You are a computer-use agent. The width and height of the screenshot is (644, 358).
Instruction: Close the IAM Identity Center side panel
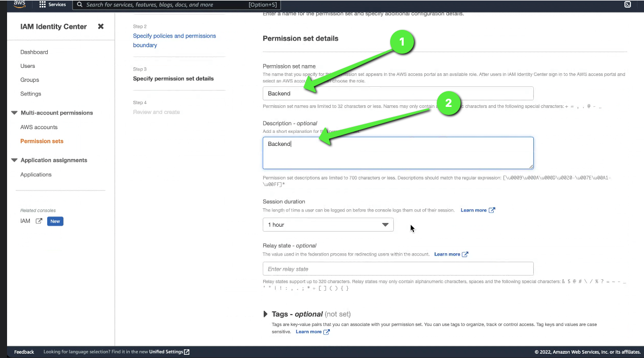100,26
